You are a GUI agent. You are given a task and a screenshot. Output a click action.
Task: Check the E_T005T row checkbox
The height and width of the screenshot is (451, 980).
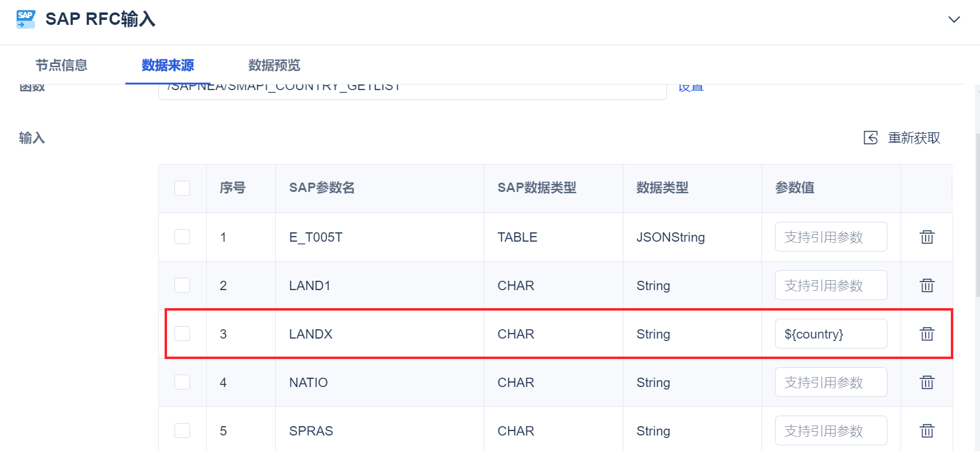tap(182, 237)
